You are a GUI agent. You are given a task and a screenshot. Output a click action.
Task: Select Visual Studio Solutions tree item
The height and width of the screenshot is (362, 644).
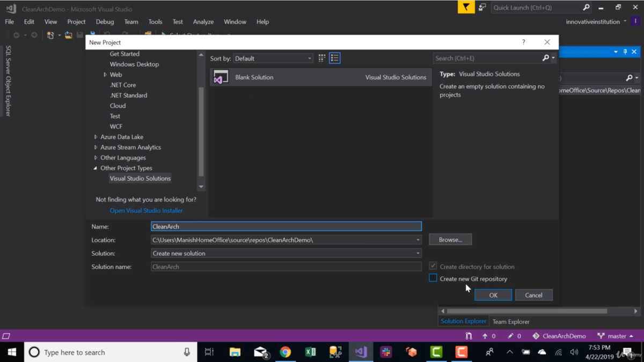point(140,179)
